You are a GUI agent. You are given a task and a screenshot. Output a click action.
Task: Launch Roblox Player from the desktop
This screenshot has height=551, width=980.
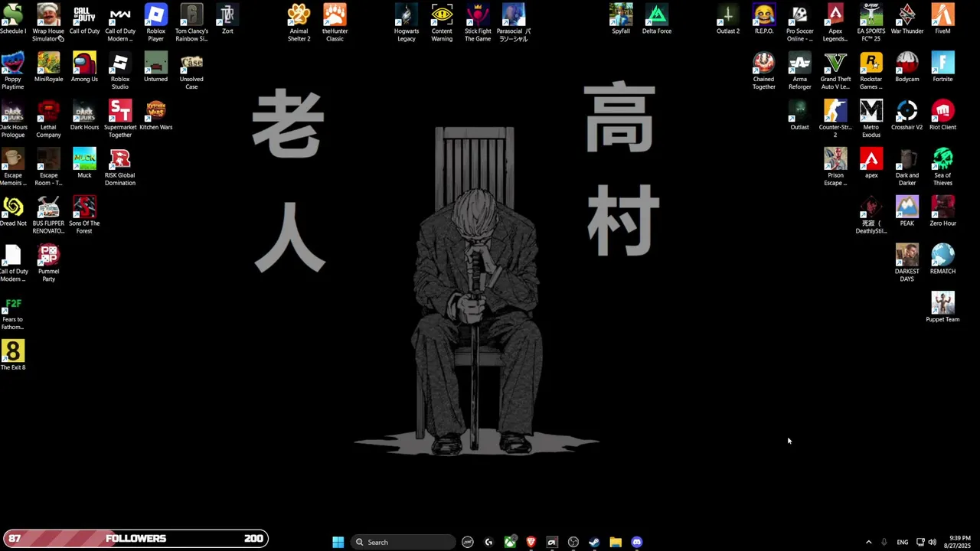[155, 23]
